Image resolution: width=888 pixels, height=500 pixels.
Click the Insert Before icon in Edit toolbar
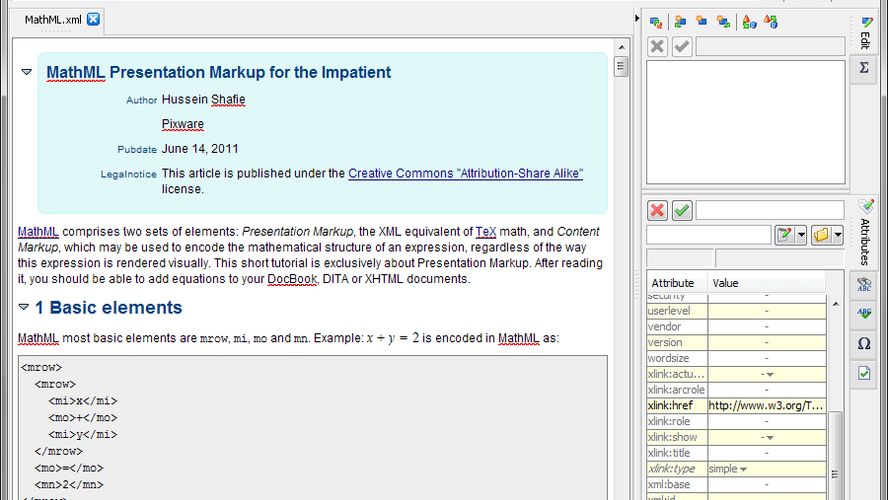[680, 22]
